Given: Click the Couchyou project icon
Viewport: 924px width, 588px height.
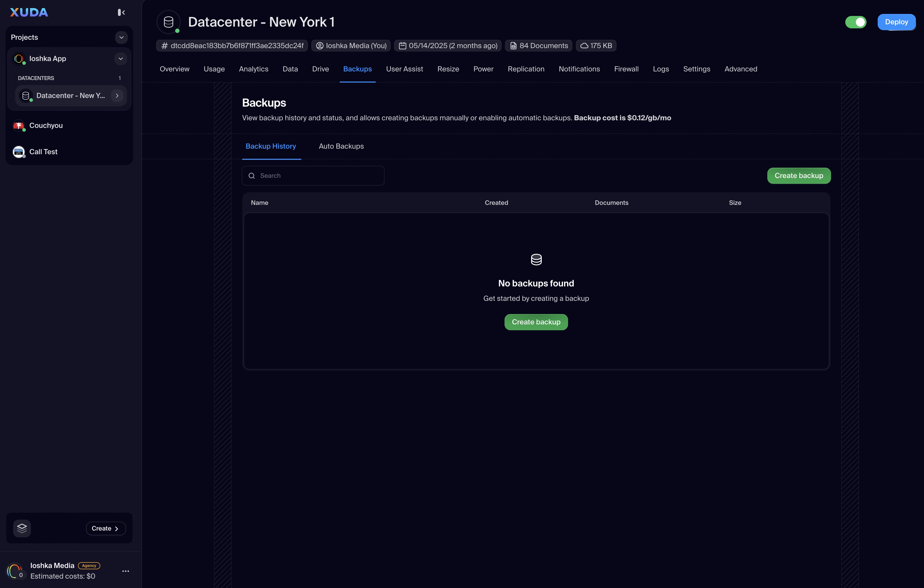Looking at the screenshot, I should [18, 126].
